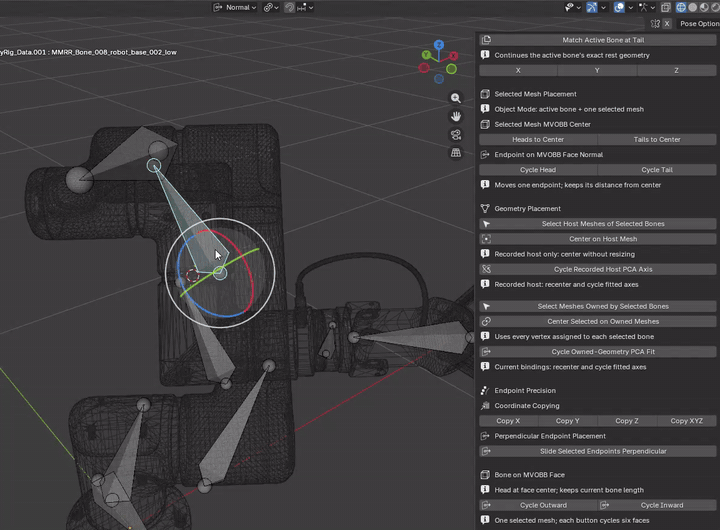Click the Cycle Owned-Geometry PCA Fit icon

coord(486,352)
